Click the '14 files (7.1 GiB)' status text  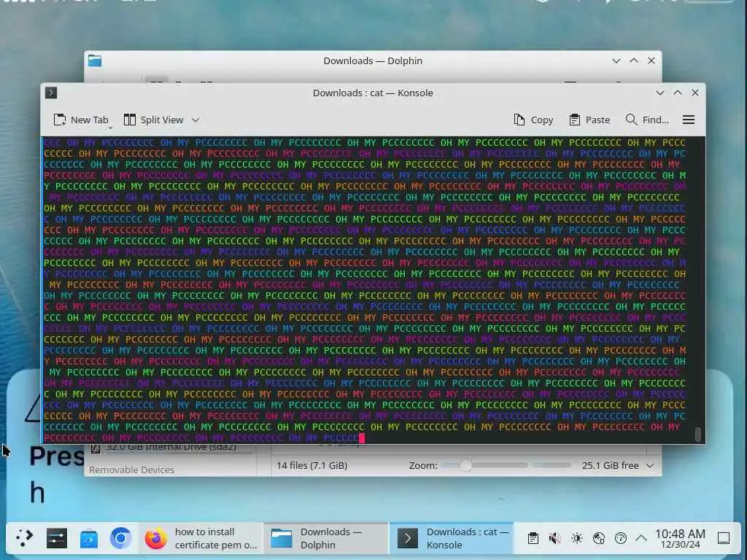(x=312, y=465)
